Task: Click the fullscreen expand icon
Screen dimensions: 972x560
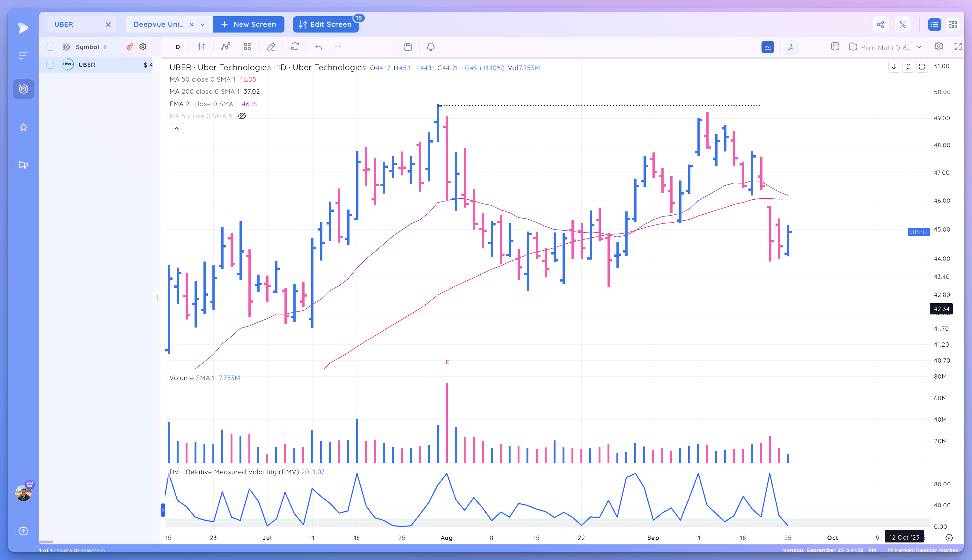Action: 958,47
